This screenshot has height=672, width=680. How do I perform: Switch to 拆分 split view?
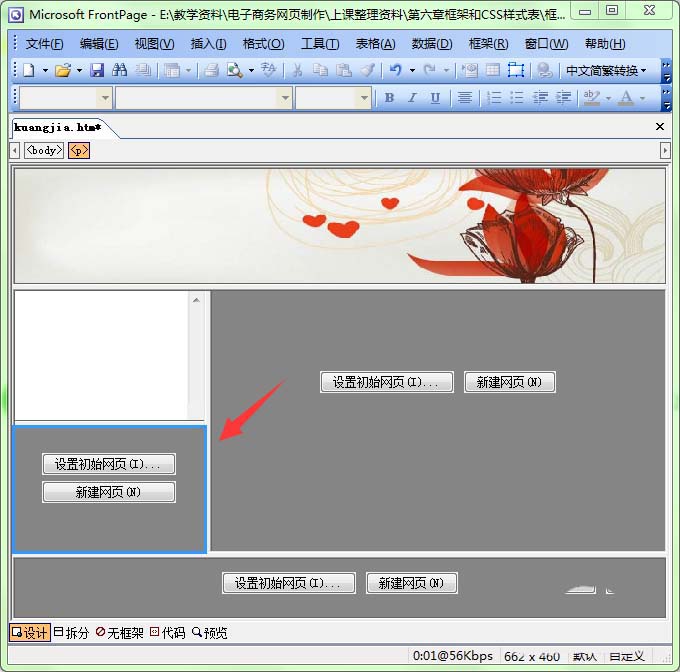(72, 633)
